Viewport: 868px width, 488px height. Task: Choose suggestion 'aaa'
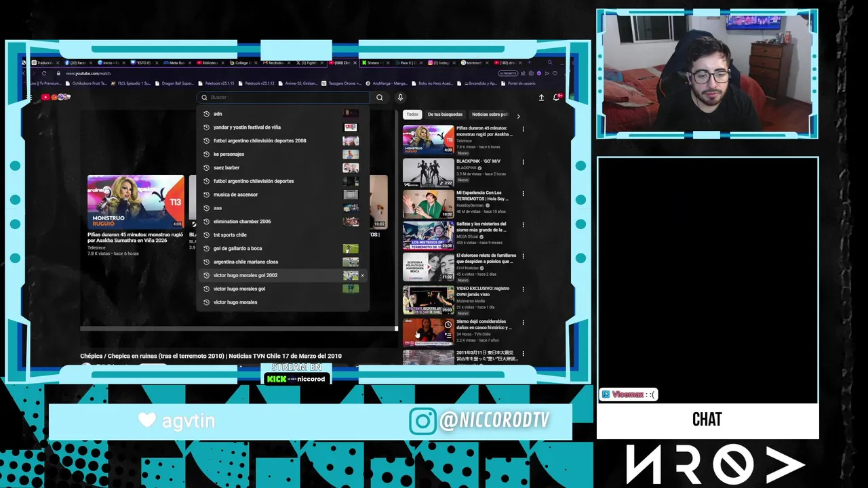283,208
